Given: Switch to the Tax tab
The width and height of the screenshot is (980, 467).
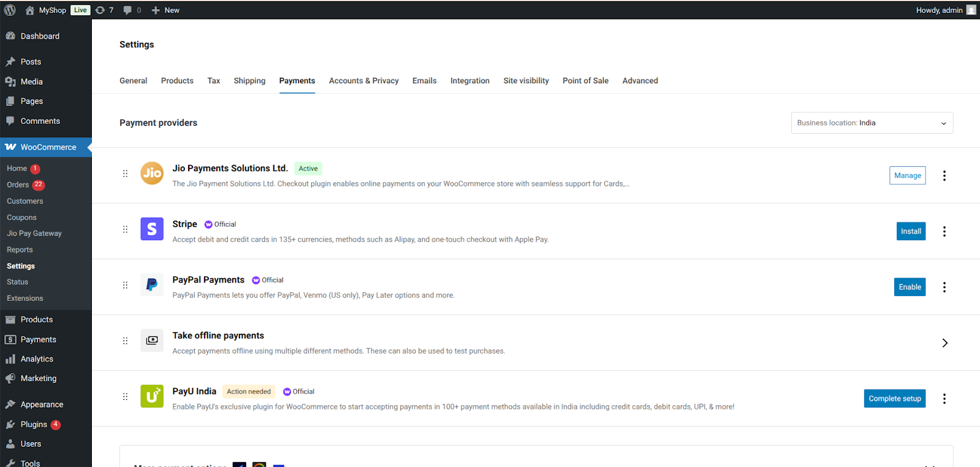Looking at the screenshot, I should 214,81.
